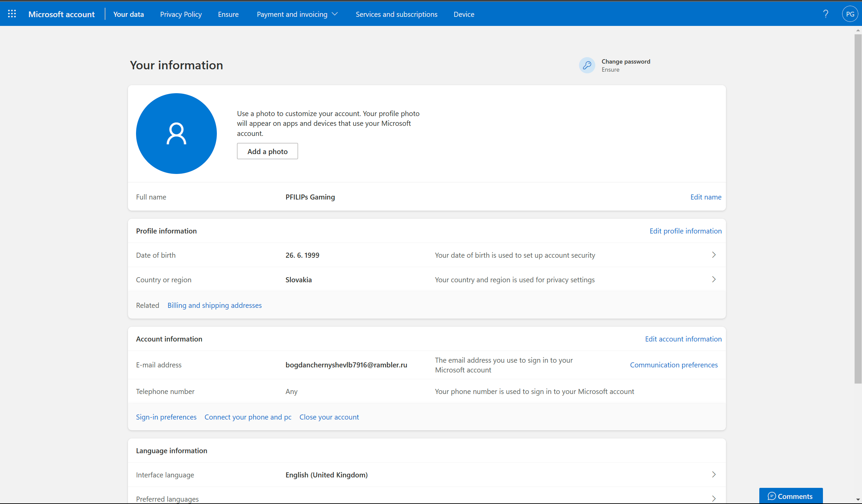862x504 pixels.
Task: Open the Interface language row chevron
Action: [714, 475]
